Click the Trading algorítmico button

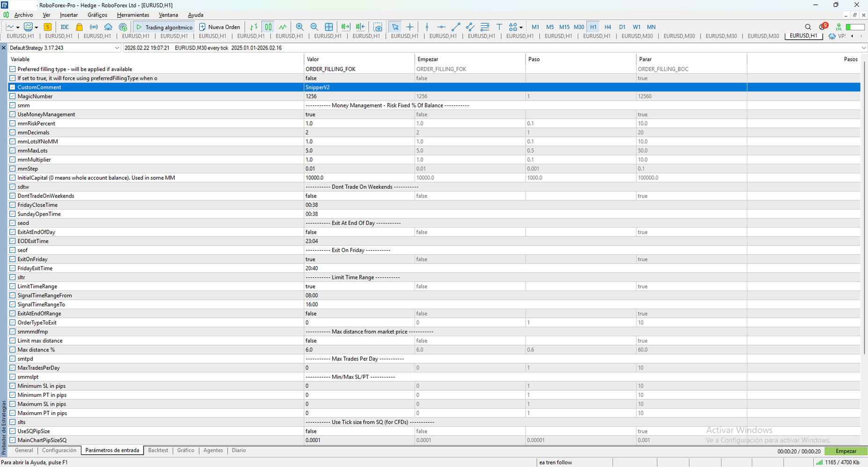[x=164, y=27]
